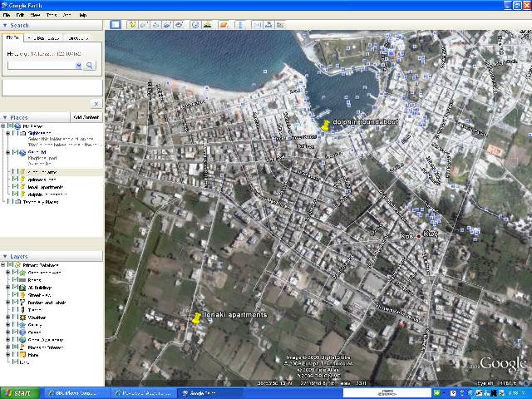Viewport: 532px width, 399px height.
Task: Click the blue globe icon of Ocean layer
Action: (22, 332)
